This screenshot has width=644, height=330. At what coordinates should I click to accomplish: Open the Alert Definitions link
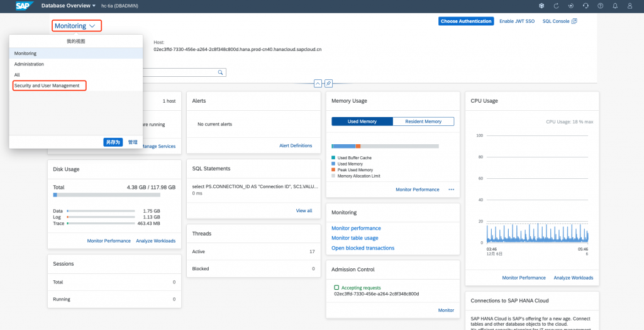pos(296,145)
